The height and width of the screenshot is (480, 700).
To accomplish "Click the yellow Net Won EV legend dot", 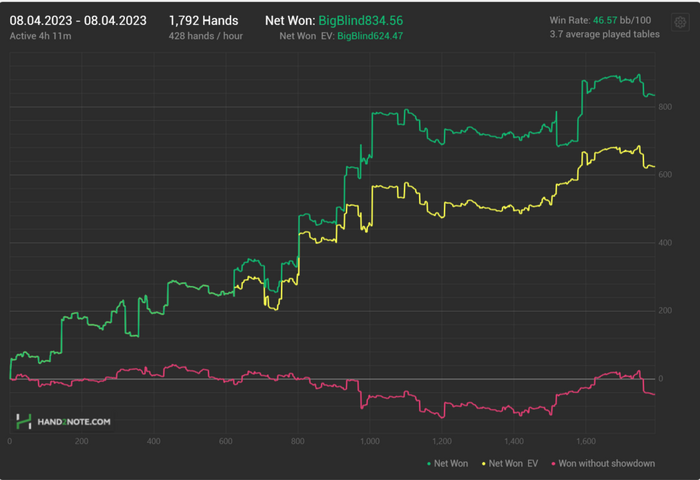I will click(483, 464).
